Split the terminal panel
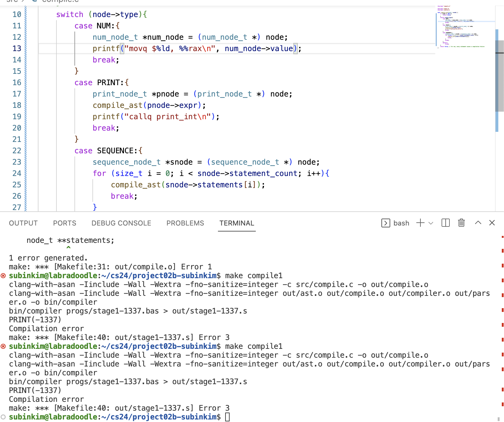 pos(446,223)
